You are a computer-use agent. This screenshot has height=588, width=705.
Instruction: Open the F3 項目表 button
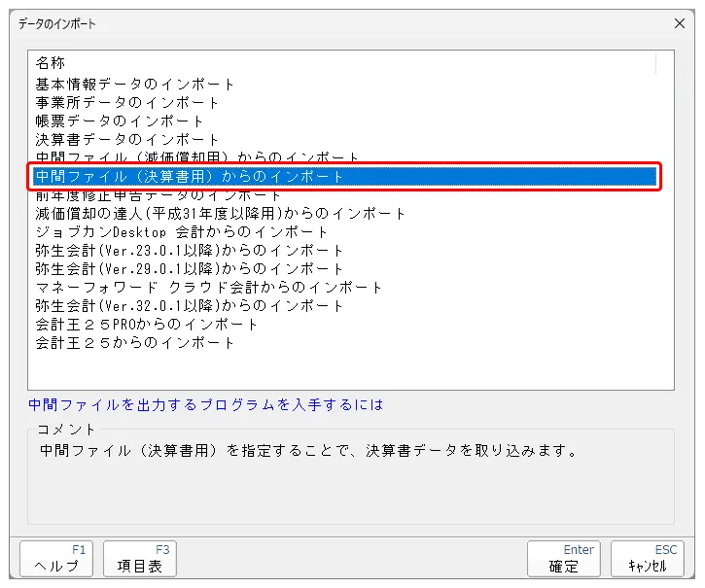(139, 559)
